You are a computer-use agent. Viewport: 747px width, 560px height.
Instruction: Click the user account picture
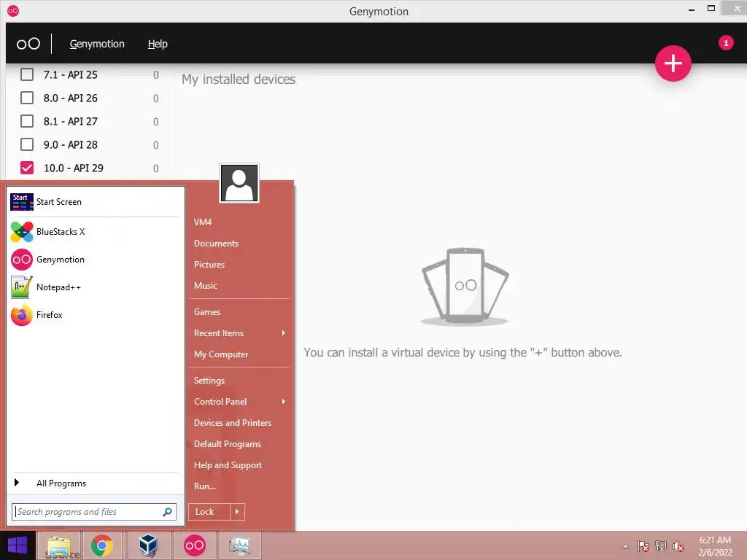[239, 183]
